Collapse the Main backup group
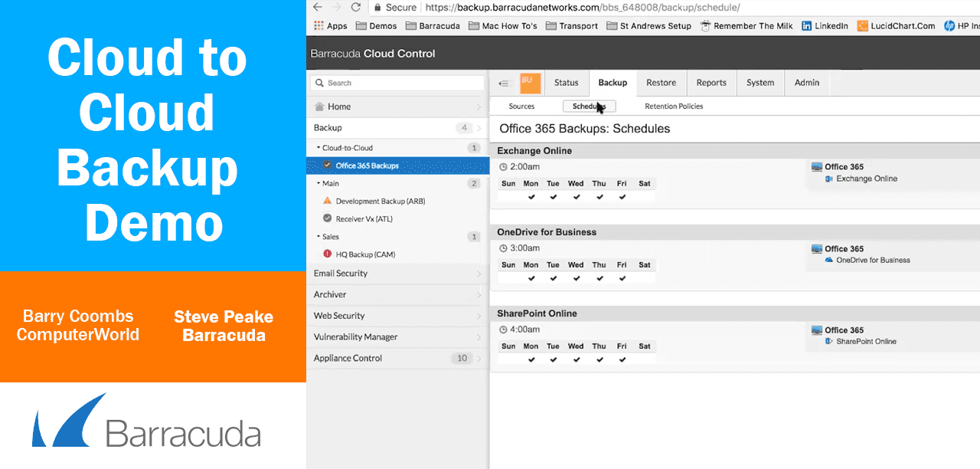980x469 pixels. [319, 182]
